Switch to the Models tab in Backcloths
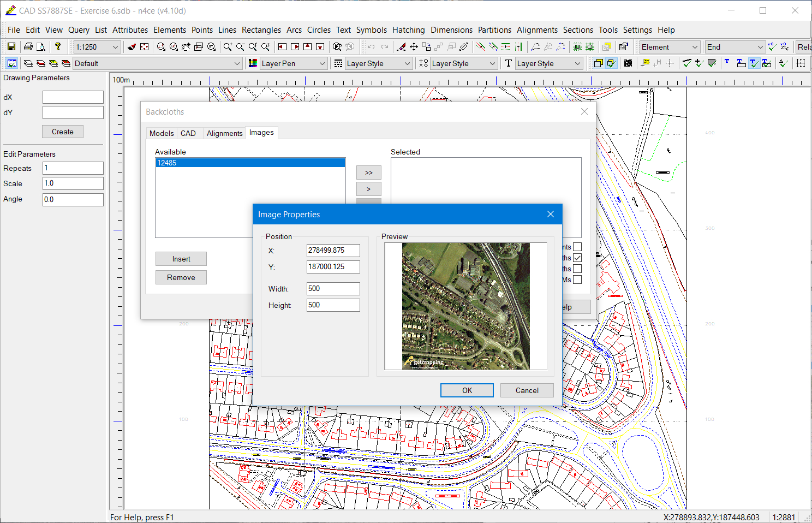 click(x=162, y=133)
